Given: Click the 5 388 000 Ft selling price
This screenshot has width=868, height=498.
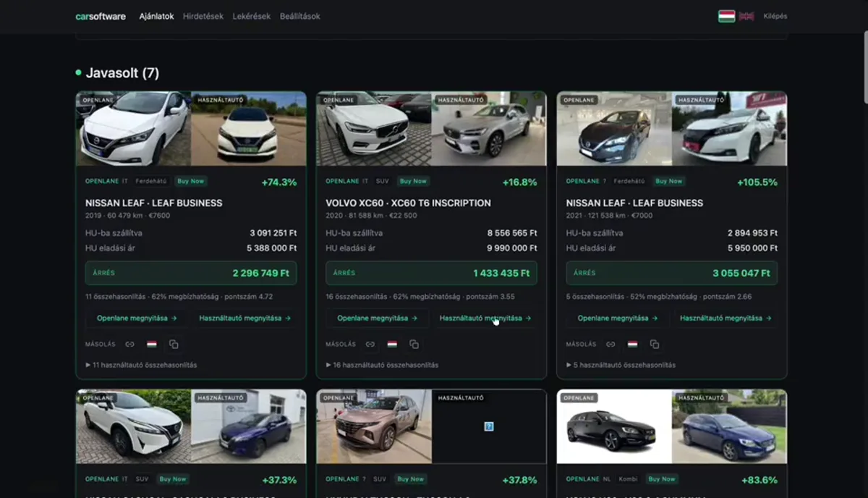Looking at the screenshot, I should (x=272, y=248).
